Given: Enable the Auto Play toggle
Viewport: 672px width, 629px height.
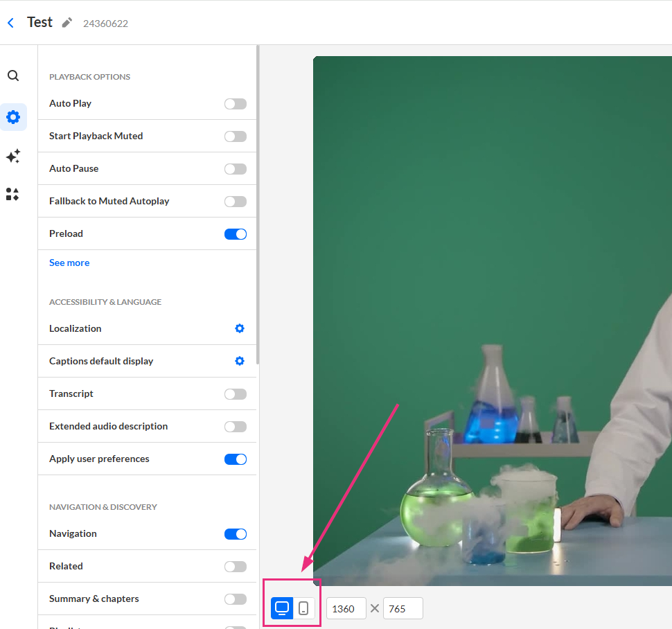Looking at the screenshot, I should (236, 104).
